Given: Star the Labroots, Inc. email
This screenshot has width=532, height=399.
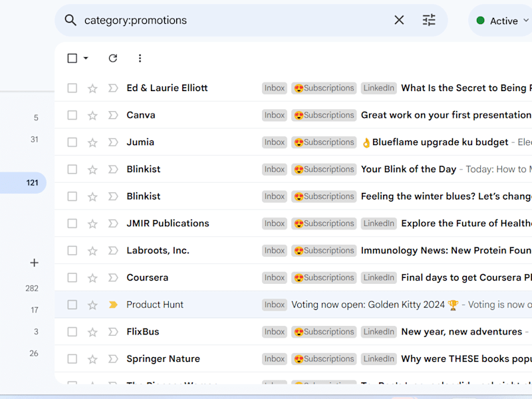Looking at the screenshot, I should click(92, 251).
